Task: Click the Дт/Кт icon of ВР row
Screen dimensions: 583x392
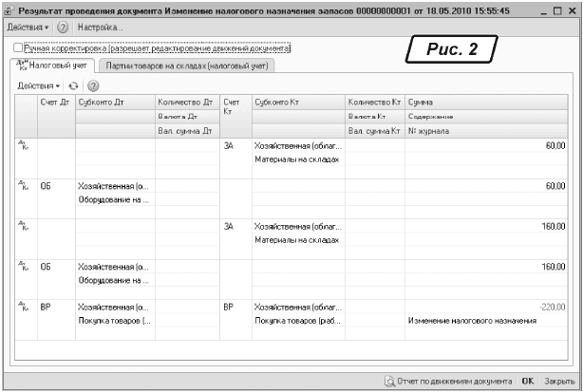Action: tap(23, 307)
